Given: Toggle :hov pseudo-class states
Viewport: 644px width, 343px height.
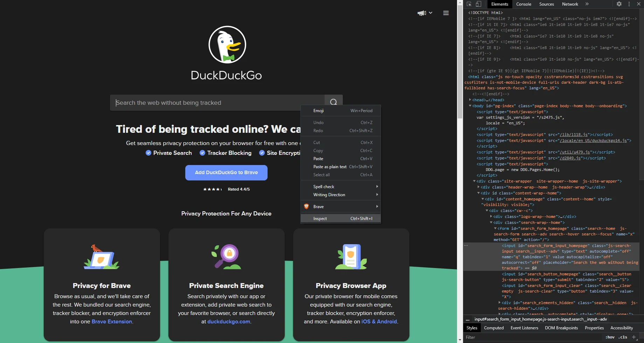Looking at the screenshot, I should pos(610,337).
